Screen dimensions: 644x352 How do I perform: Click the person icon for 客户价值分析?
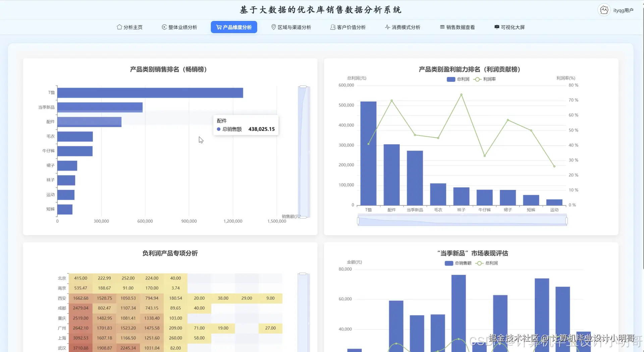[x=333, y=27]
